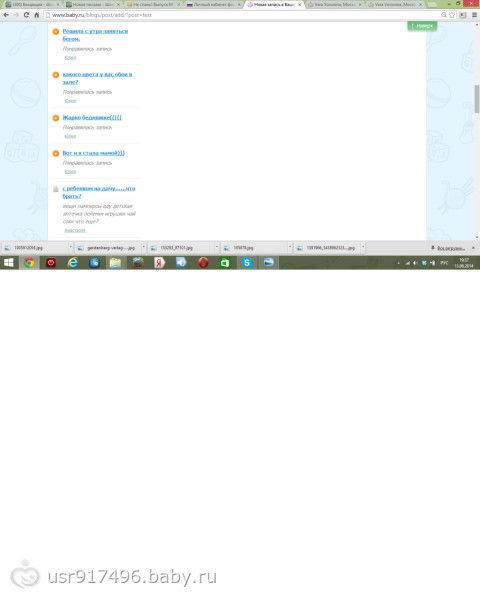480x601 pixels.
Task: Open the 'Вот и я стала мамой)))' link
Action: tap(94, 153)
